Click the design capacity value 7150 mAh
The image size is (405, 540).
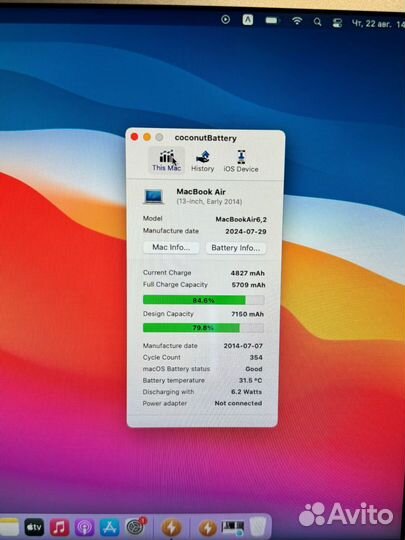point(247,314)
